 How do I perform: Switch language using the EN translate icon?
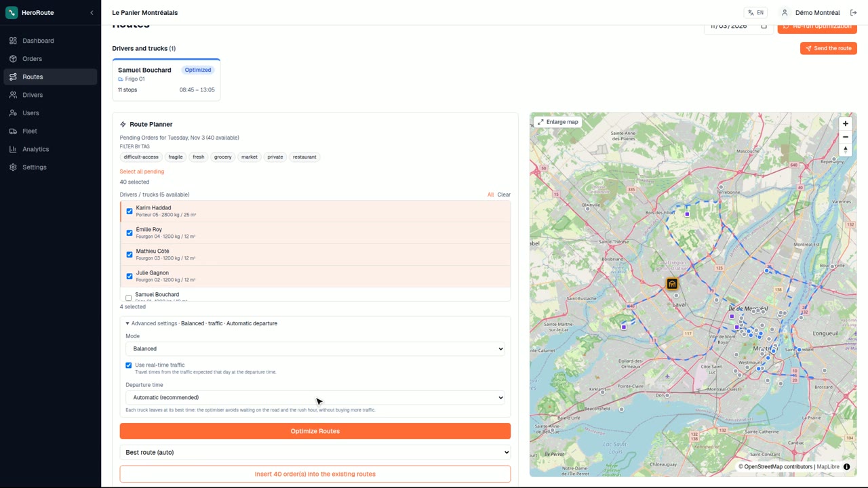755,13
